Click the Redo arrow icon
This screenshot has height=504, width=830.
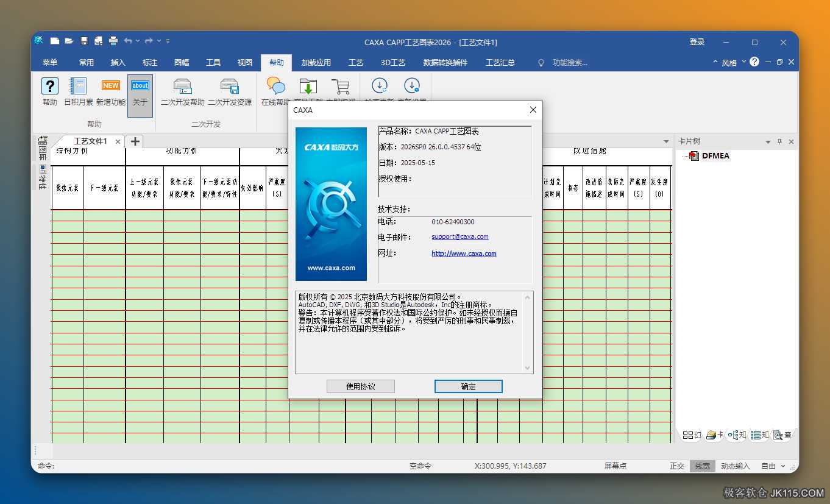(149, 41)
